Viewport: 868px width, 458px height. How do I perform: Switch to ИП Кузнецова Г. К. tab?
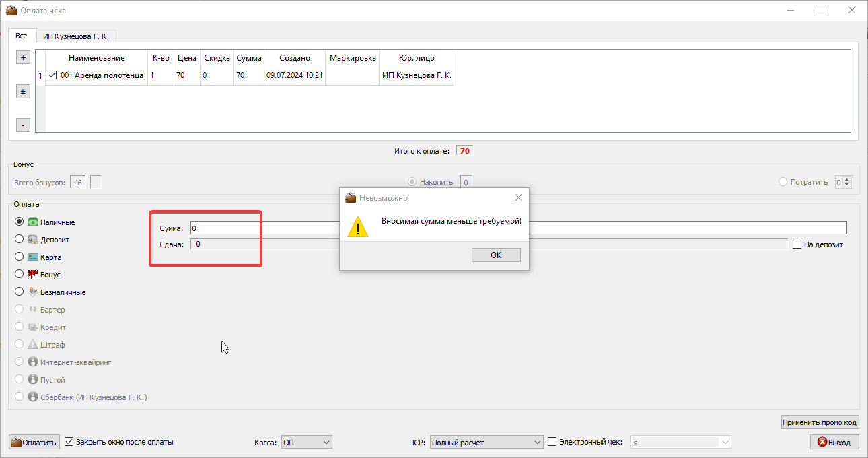[76, 36]
